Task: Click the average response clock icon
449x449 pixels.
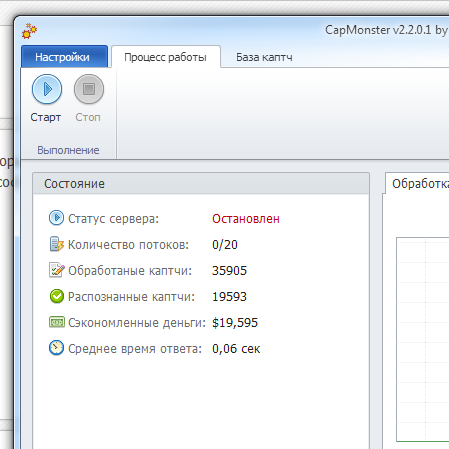Action: pos(56,348)
